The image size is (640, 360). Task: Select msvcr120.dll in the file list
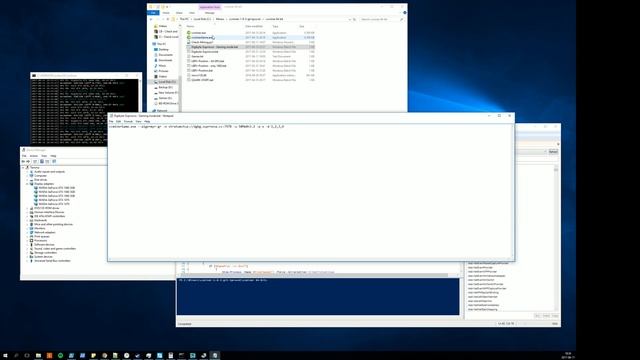[199, 75]
